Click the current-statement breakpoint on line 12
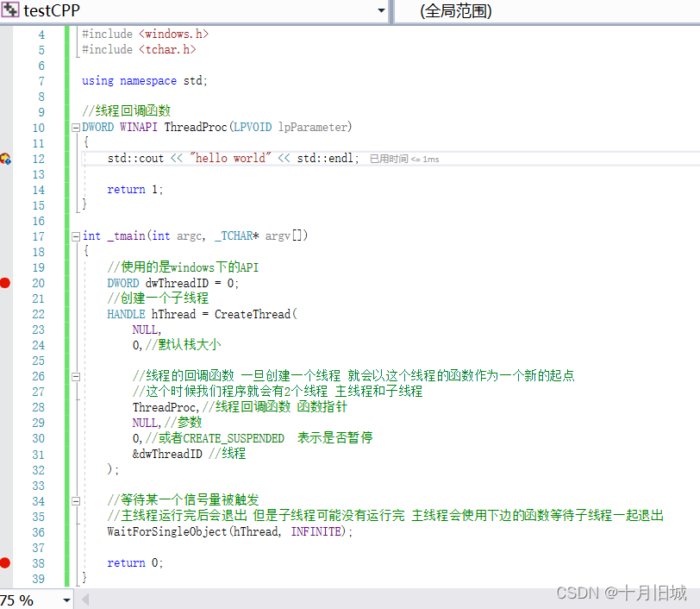Image resolution: width=700 pixels, height=609 pixels. [5, 159]
